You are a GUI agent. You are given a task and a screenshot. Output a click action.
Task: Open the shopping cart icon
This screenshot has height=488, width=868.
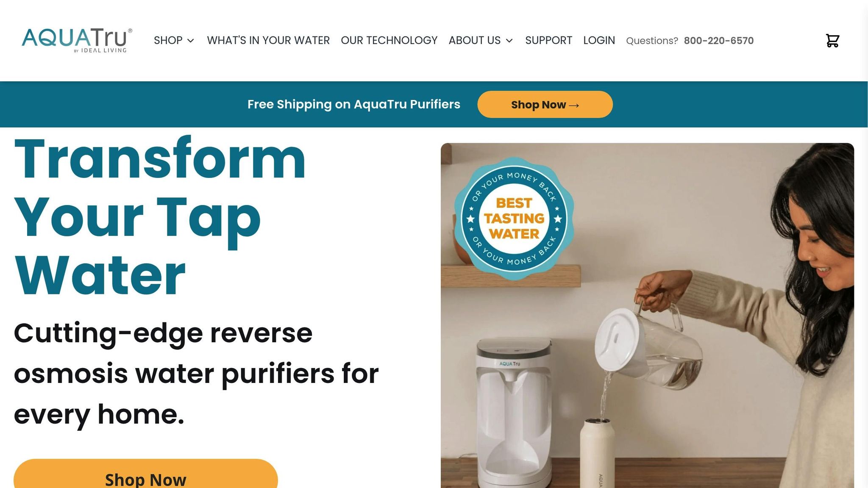[832, 41]
